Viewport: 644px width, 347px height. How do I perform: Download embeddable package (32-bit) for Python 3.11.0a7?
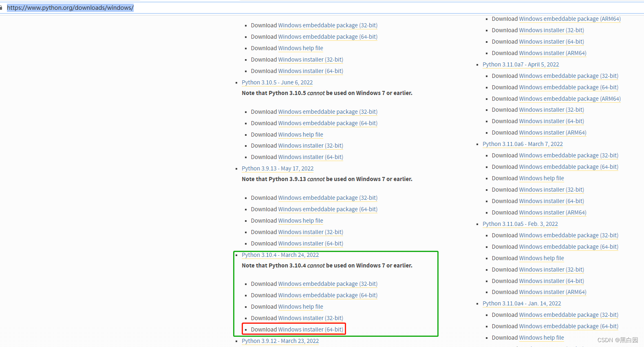pyautogui.click(x=569, y=76)
